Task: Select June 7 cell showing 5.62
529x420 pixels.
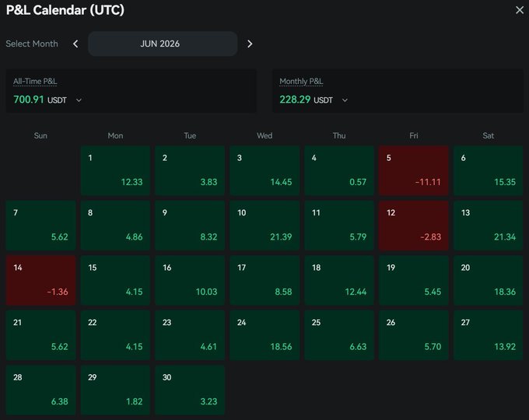Action: pyautogui.click(x=40, y=226)
